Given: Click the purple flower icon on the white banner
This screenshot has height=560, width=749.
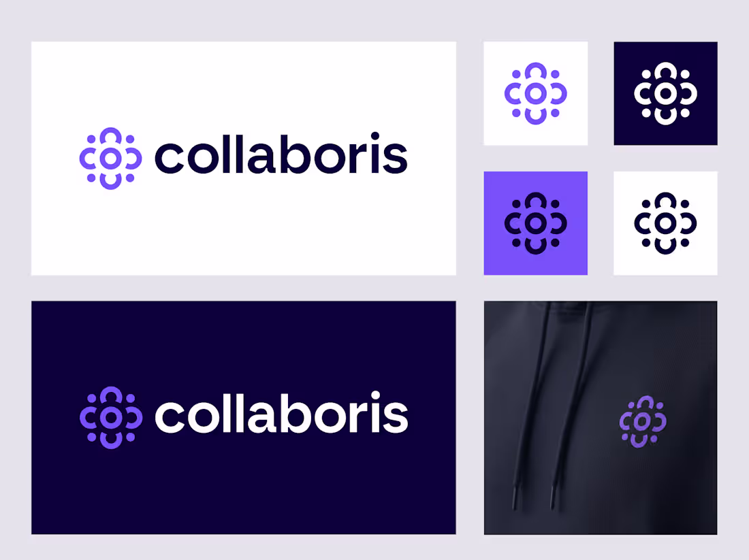Looking at the screenshot, I should (x=110, y=159).
